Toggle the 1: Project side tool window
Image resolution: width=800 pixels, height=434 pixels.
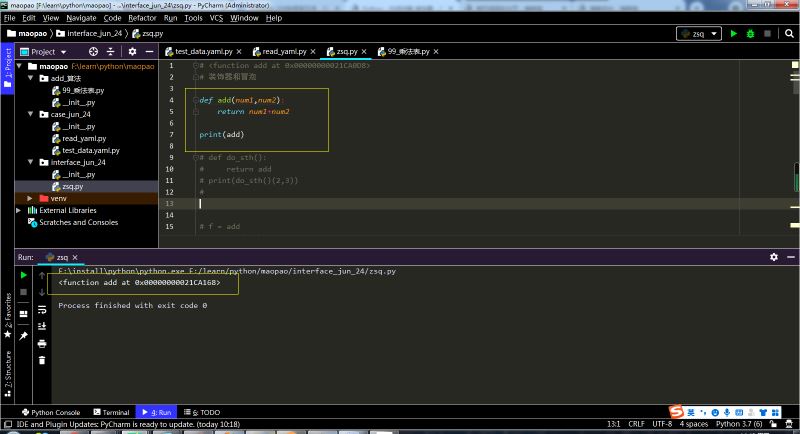9,65
